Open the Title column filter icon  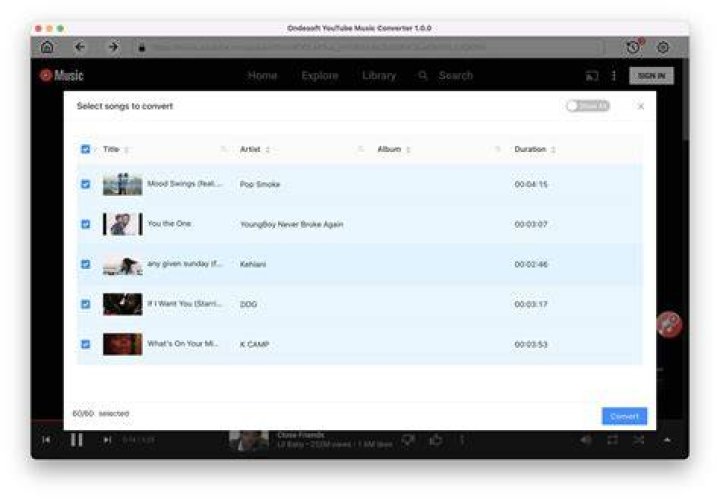coord(223,149)
